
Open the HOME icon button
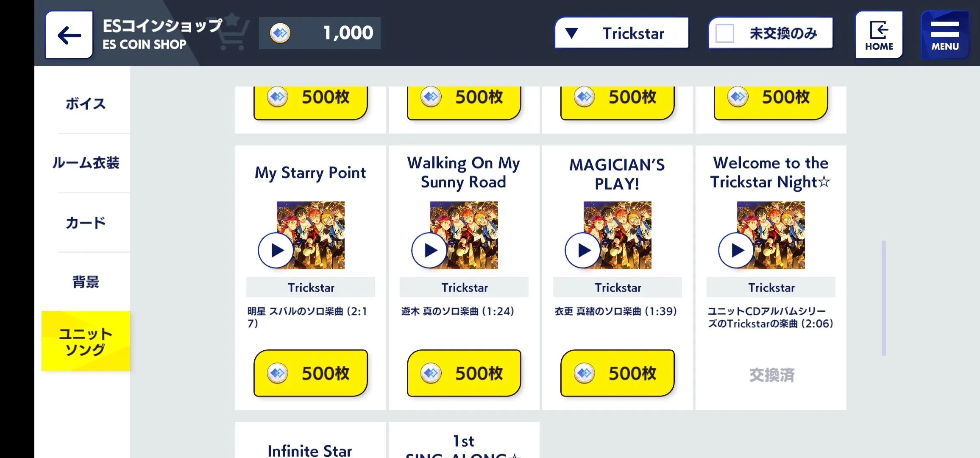pos(879,35)
